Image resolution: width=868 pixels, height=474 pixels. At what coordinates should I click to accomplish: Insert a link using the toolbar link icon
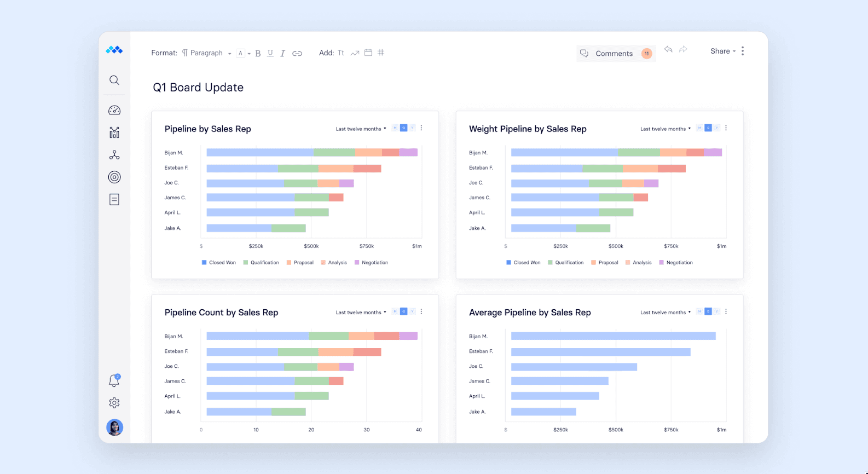pos(297,53)
